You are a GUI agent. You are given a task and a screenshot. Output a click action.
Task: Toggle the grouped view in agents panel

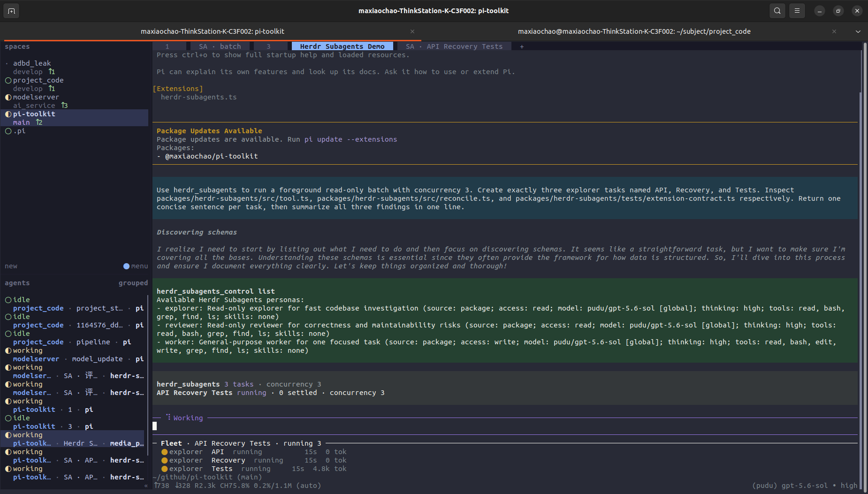coord(133,283)
